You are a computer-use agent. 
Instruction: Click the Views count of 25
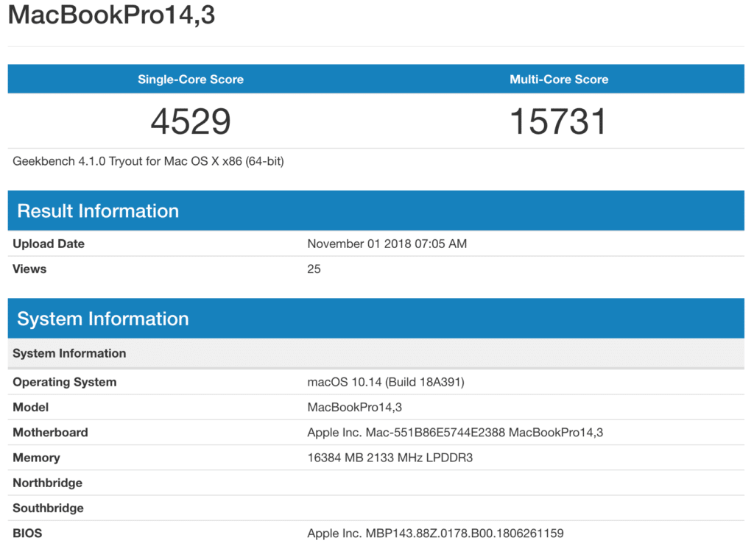(314, 269)
